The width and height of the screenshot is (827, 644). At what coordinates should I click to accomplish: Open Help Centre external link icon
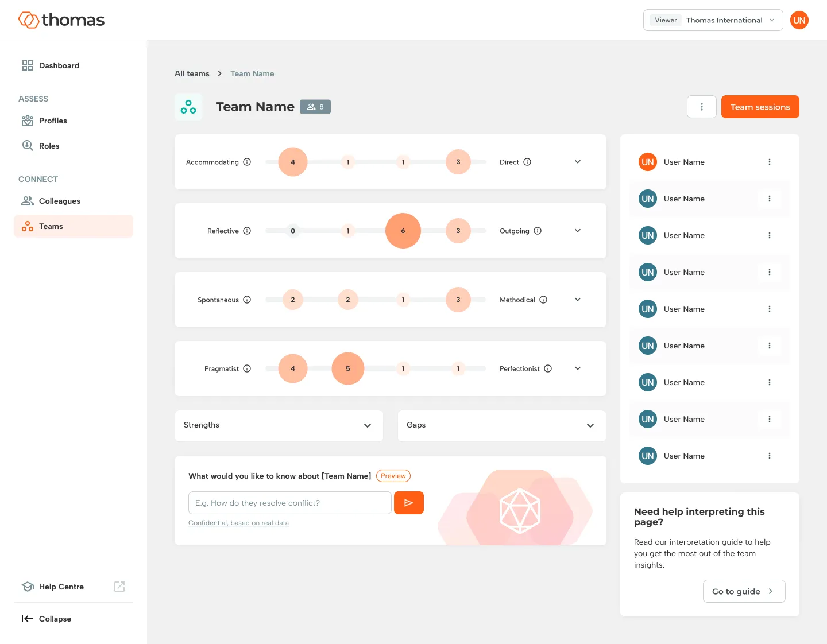(119, 587)
